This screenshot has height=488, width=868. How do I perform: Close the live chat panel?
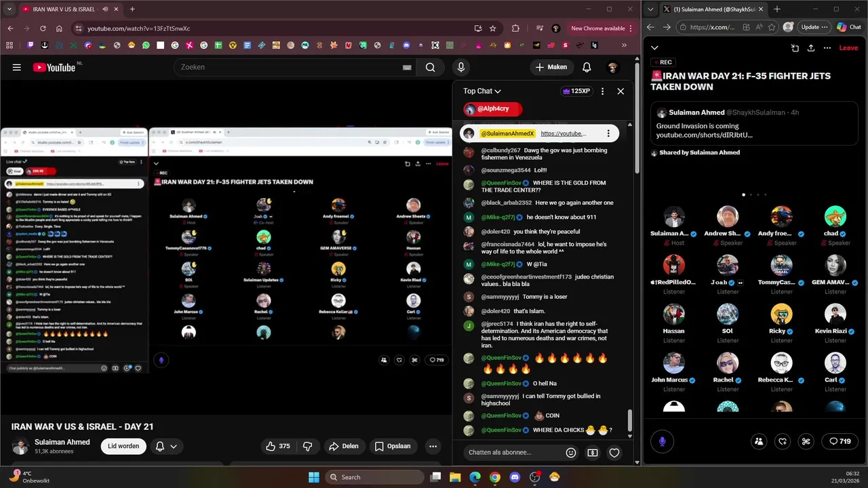(x=620, y=91)
